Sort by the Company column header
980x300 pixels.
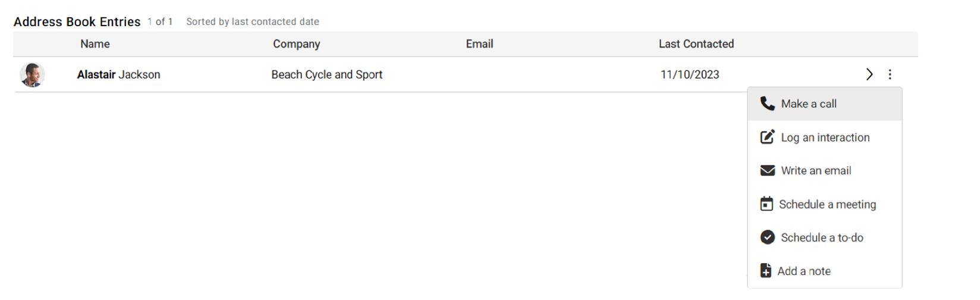pyautogui.click(x=296, y=44)
